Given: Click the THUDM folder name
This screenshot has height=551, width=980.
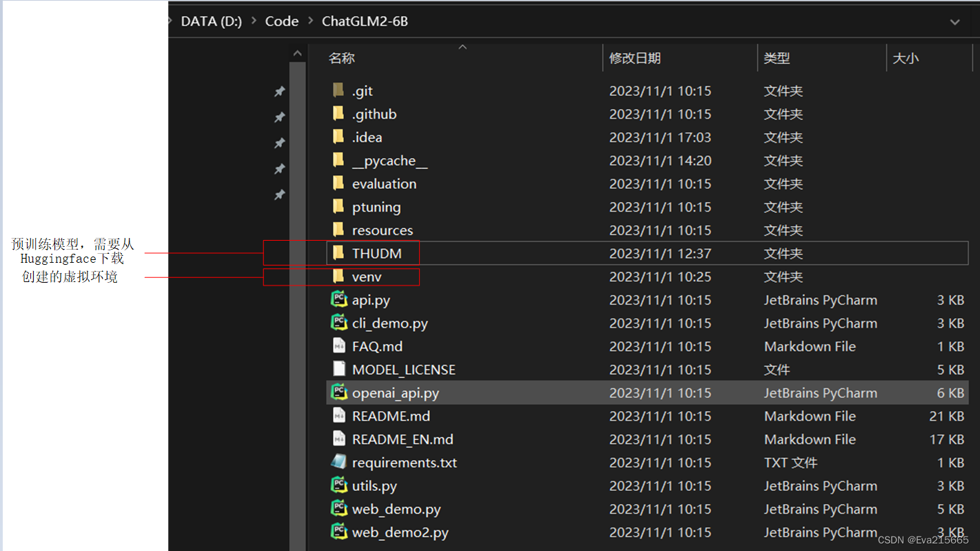Looking at the screenshot, I should tap(376, 253).
